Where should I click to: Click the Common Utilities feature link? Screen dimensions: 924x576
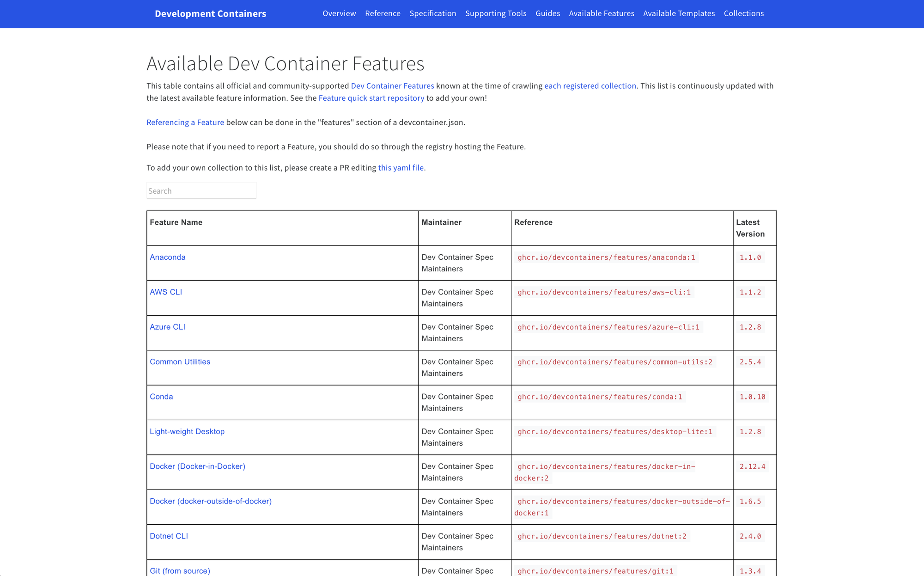click(x=180, y=362)
